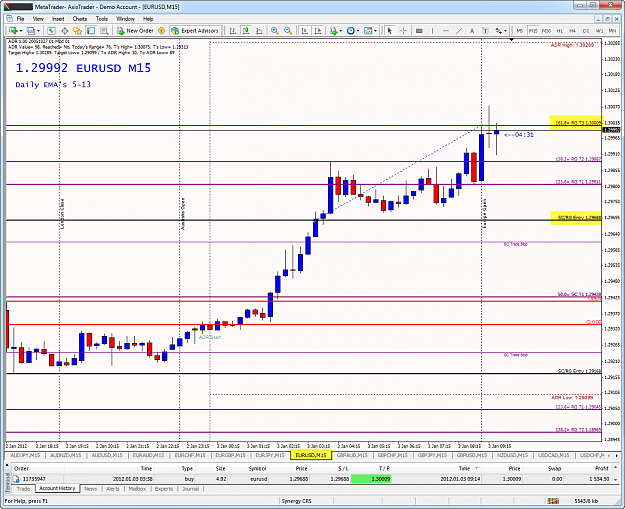Open the periods clock icon
This screenshot has height=509, width=625.
(350, 31)
